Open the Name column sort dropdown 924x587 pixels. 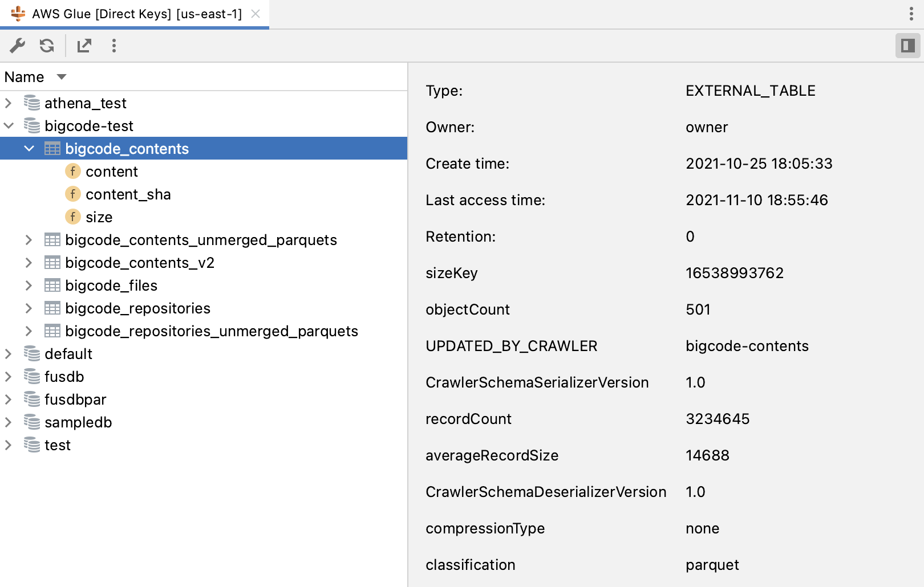(x=61, y=76)
